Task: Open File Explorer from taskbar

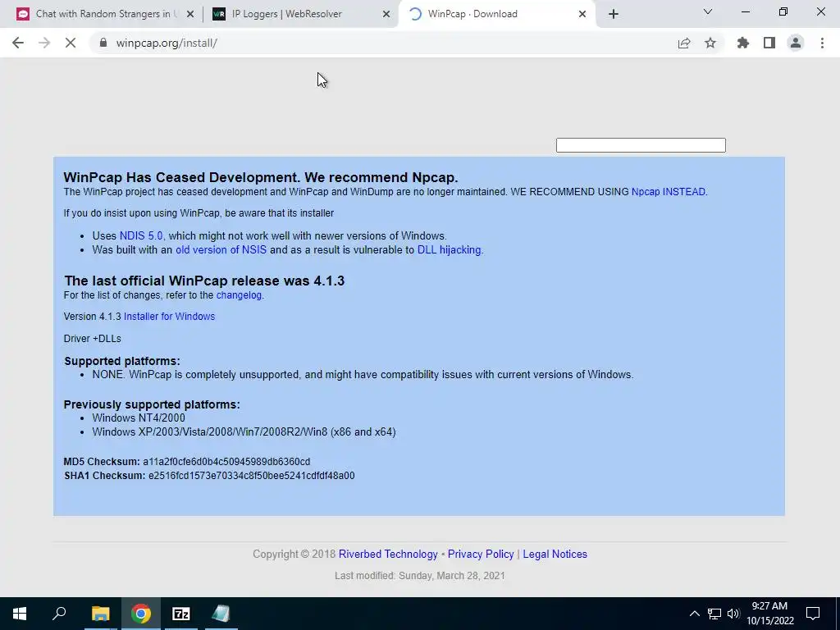Action: (100, 614)
